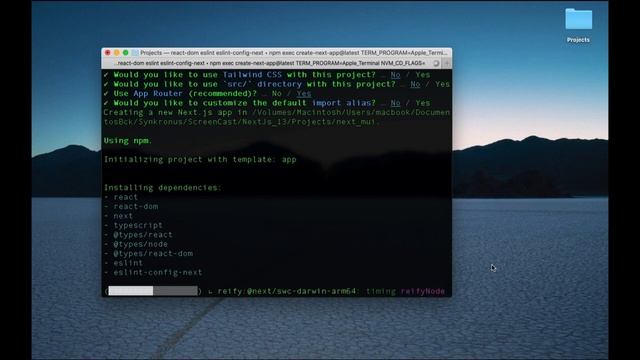Click the pink 'reifyNode' text
This screenshot has height=360, width=640.
(422, 291)
